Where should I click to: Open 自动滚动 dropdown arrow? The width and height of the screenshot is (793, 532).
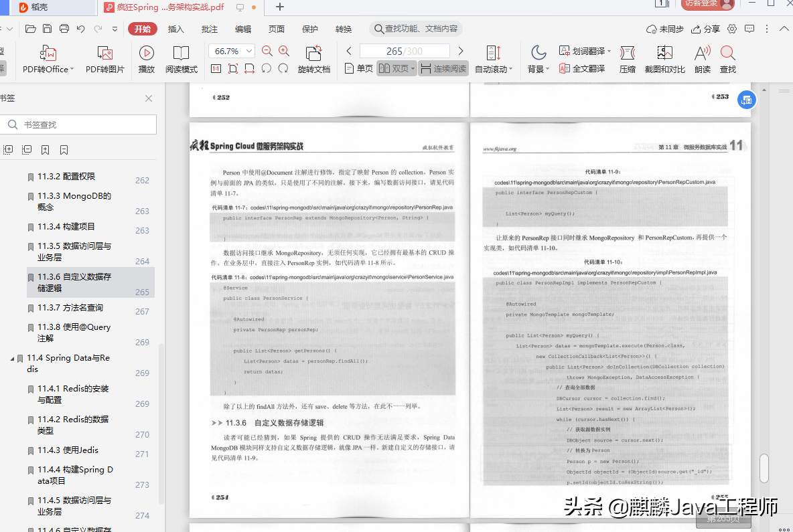[x=511, y=69]
